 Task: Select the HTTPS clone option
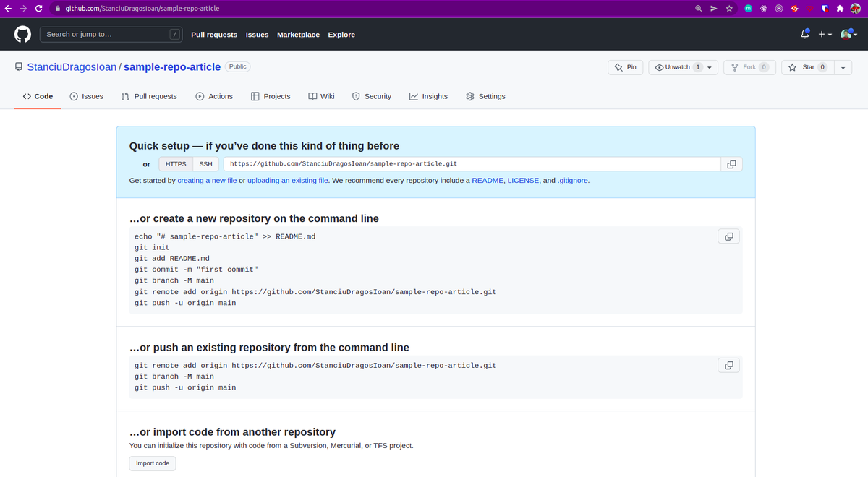coord(176,163)
